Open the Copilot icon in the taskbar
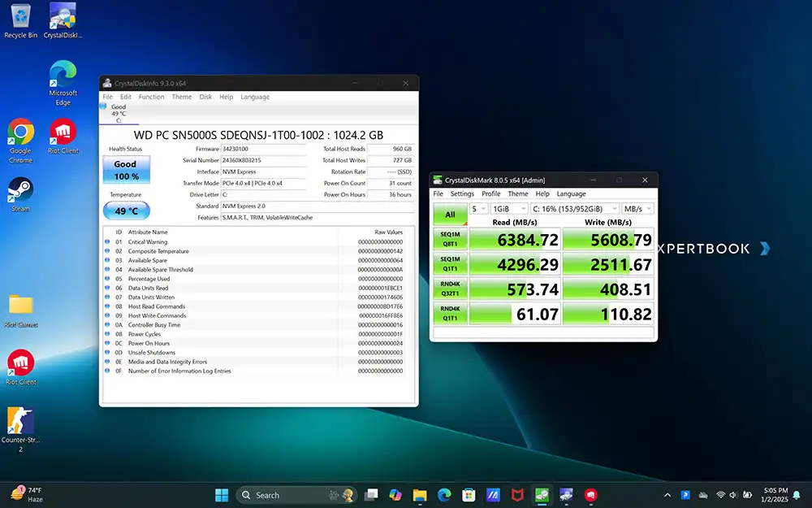The width and height of the screenshot is (812, 508). pyautogui.click(x=395, y=494)
